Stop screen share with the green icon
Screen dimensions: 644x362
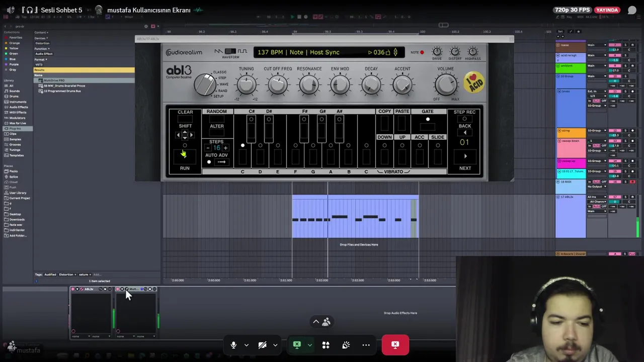297,345
